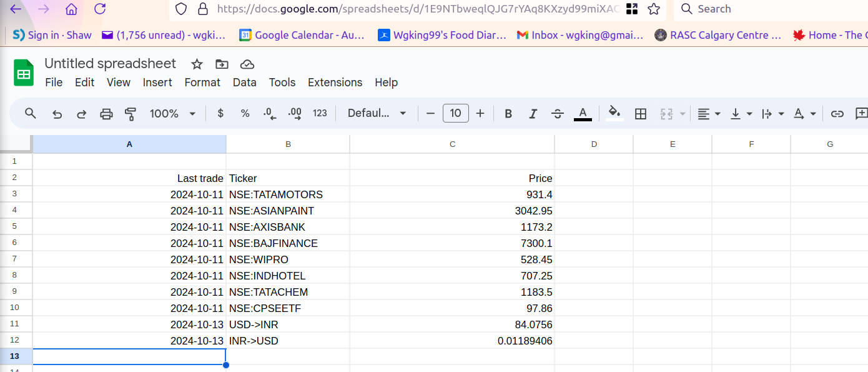Viewport: 868px width, 372px height.
Task: Reload the current page
Action: 99,9
